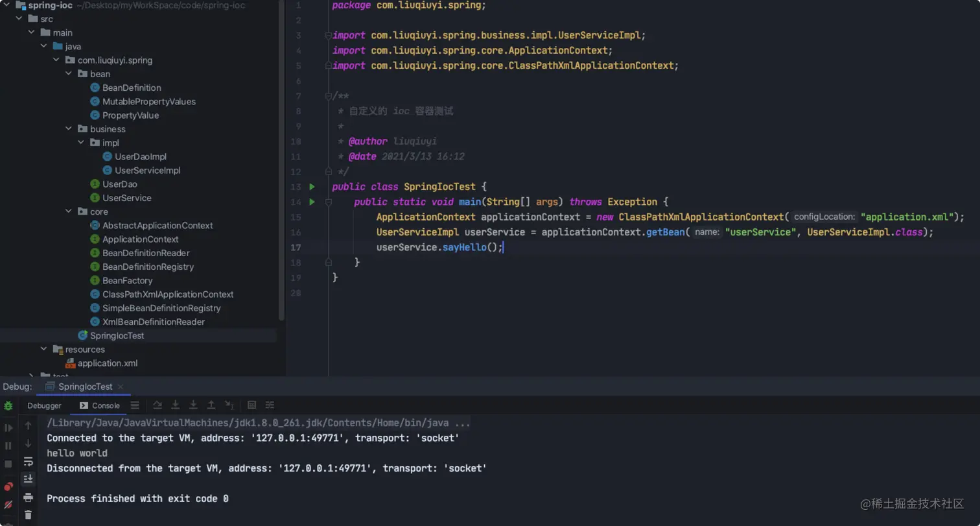This screenshot has height=526, width=980.
Task: Open ApplicationContext interface in tree
Action: pyautogui.click(x=134, y=239)
